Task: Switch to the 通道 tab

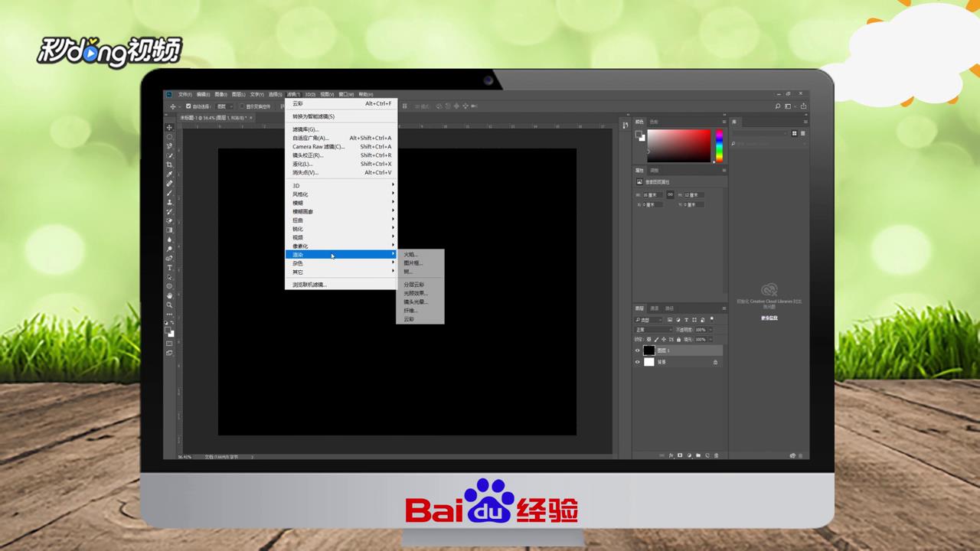Action: click(x=655, y=308)
